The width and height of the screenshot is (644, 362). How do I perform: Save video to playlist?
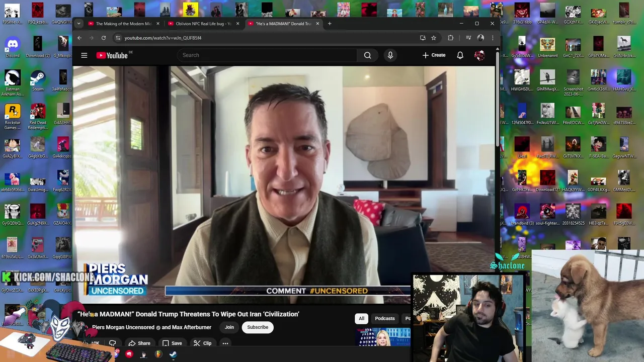click(x=172, y=343)
